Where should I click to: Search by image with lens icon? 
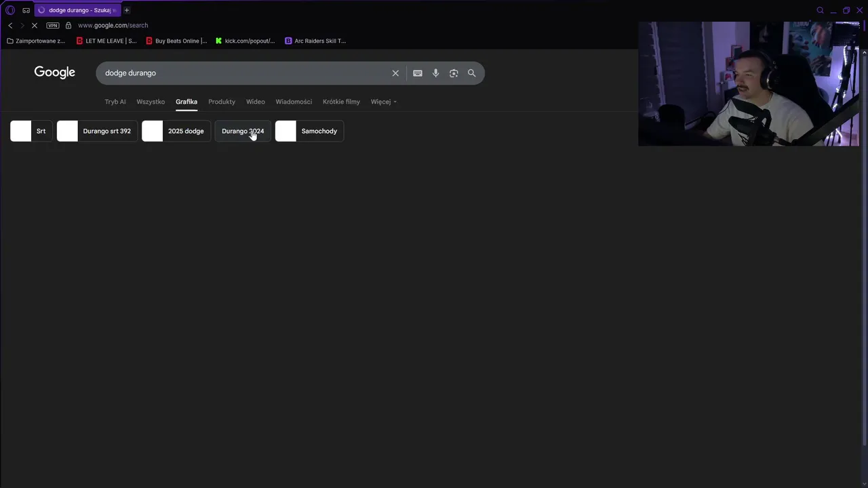coord(454,73)
